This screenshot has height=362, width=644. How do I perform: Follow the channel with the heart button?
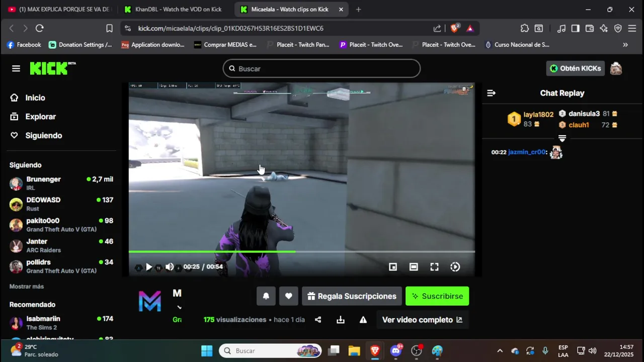(288, 296)
